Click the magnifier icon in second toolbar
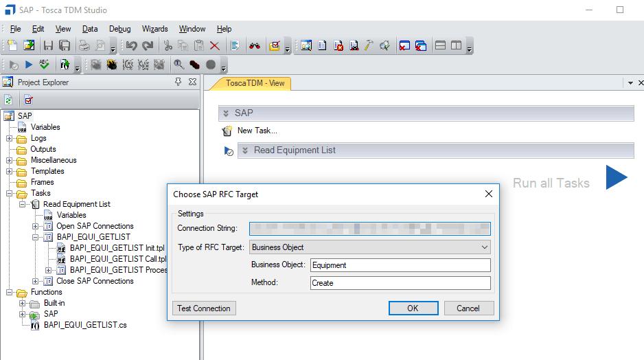 [x=179, y=65]
